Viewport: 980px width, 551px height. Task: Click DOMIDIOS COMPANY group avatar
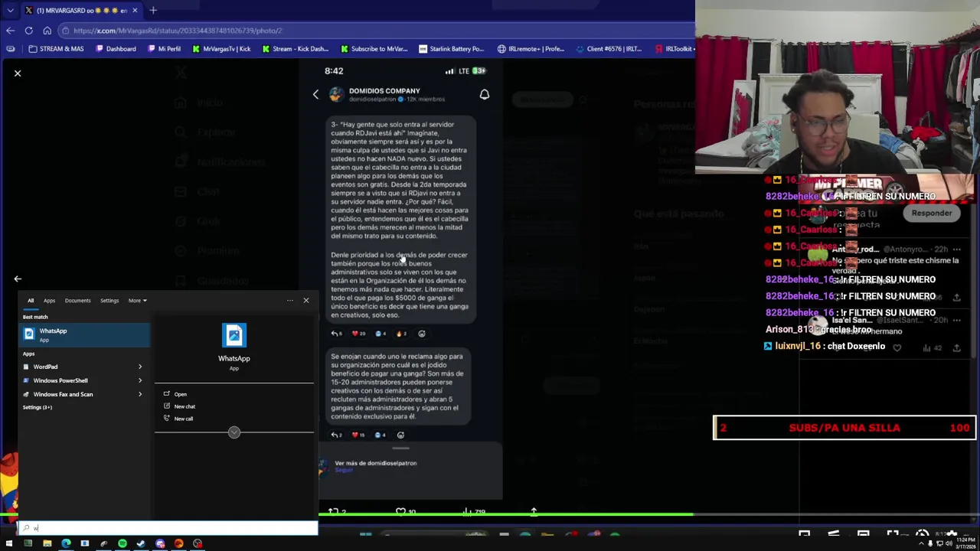336,94
